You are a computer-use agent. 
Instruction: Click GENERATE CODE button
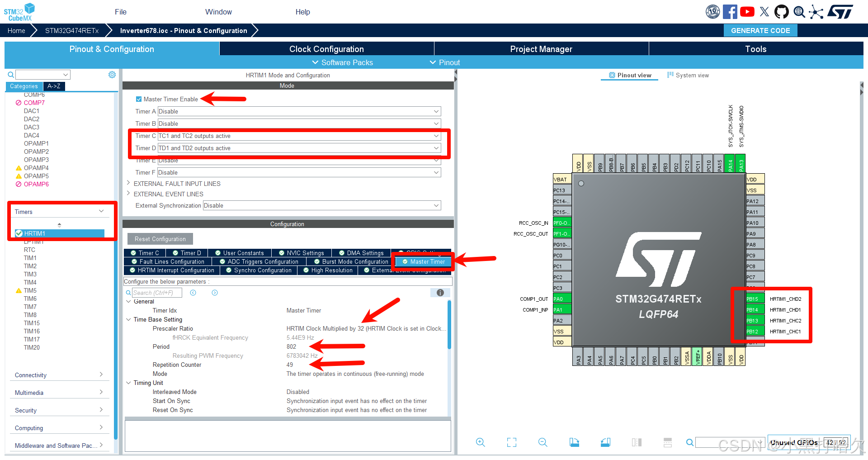760,30
